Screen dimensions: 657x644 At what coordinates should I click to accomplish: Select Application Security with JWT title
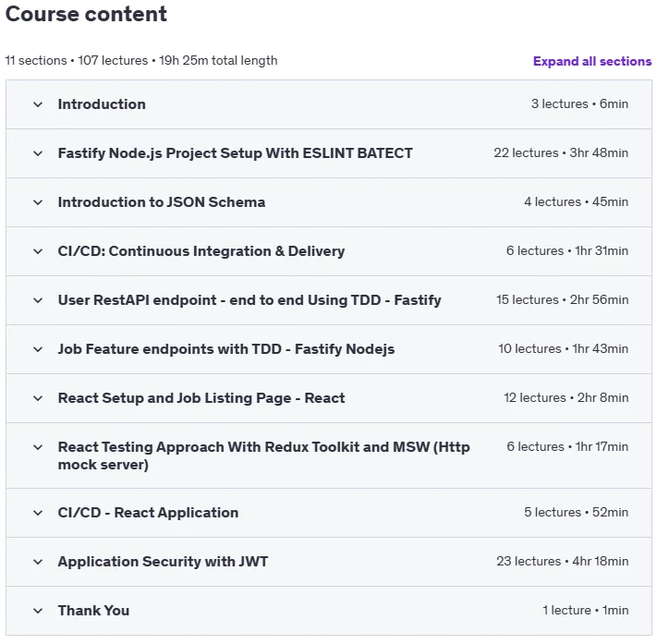tap(163, 562)
